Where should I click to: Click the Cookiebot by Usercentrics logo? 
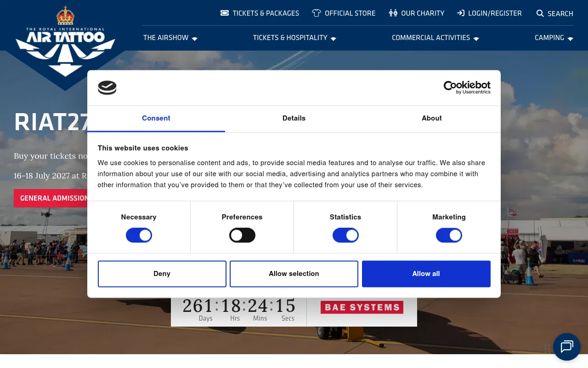(x=467, y=87)
